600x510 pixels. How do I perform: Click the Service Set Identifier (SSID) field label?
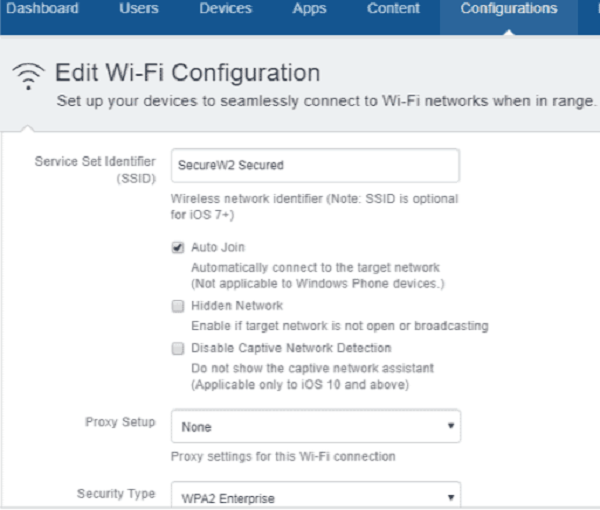click(97, 168)
